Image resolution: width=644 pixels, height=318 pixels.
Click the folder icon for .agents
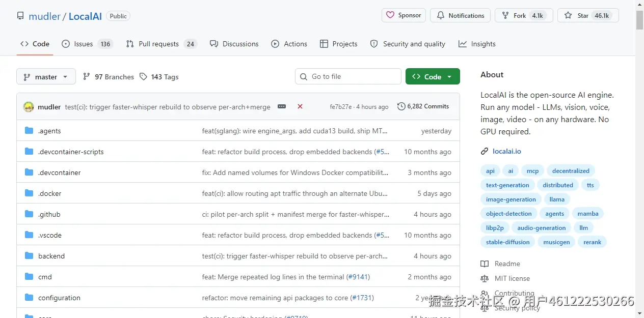(x=29, y=131)
